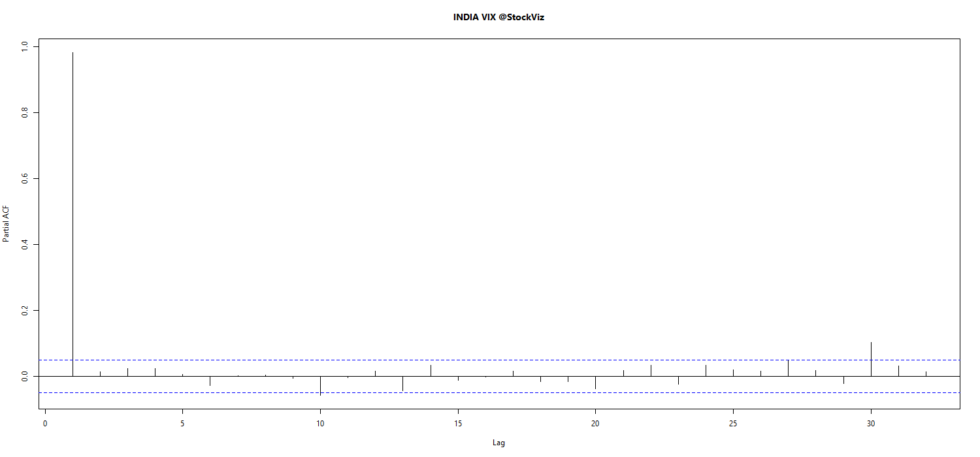The image size is (980, 457).
Task: Click the x-axis tick label 15
Action: click(458, 423)
